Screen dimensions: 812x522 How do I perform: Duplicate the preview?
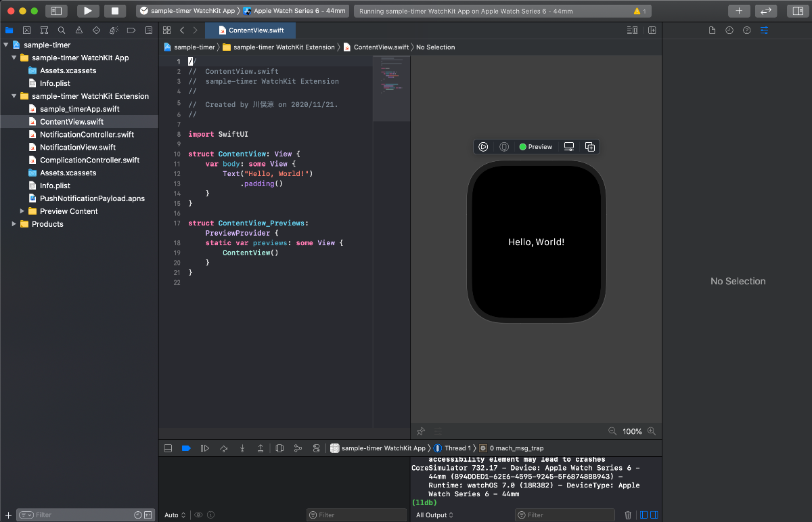click(589, 147)
